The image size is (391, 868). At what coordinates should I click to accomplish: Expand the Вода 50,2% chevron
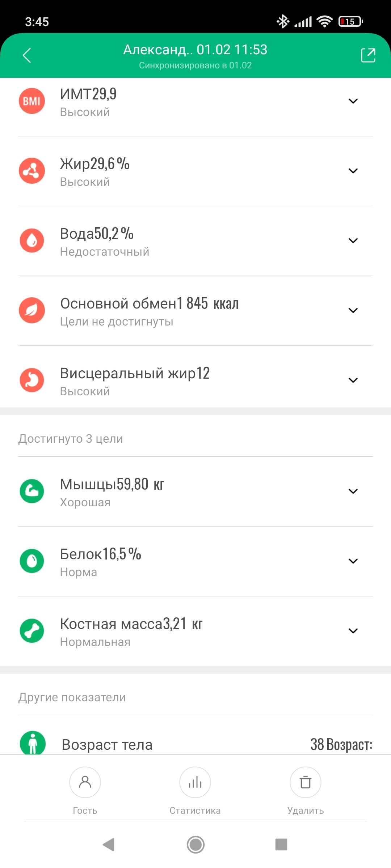coord(353,241)
